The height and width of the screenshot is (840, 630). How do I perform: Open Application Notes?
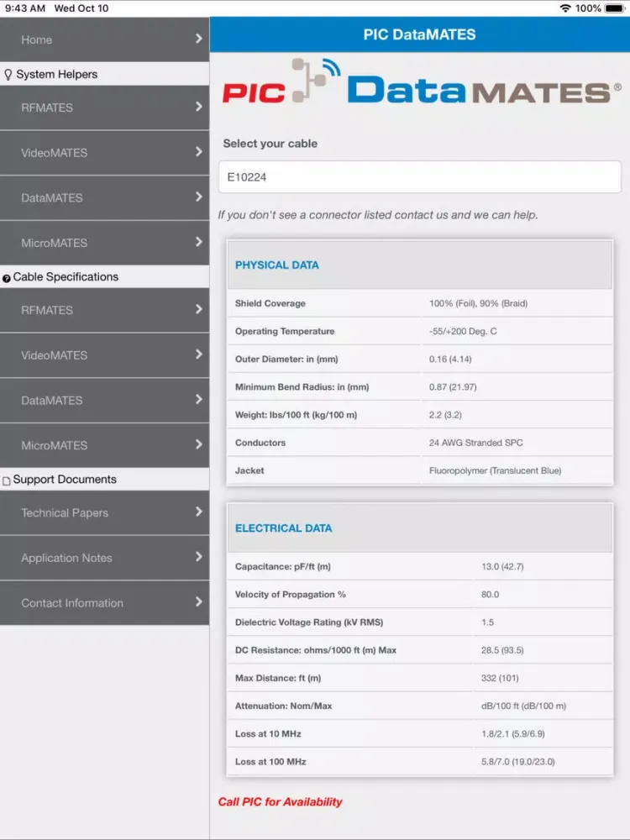pos(104,558)
